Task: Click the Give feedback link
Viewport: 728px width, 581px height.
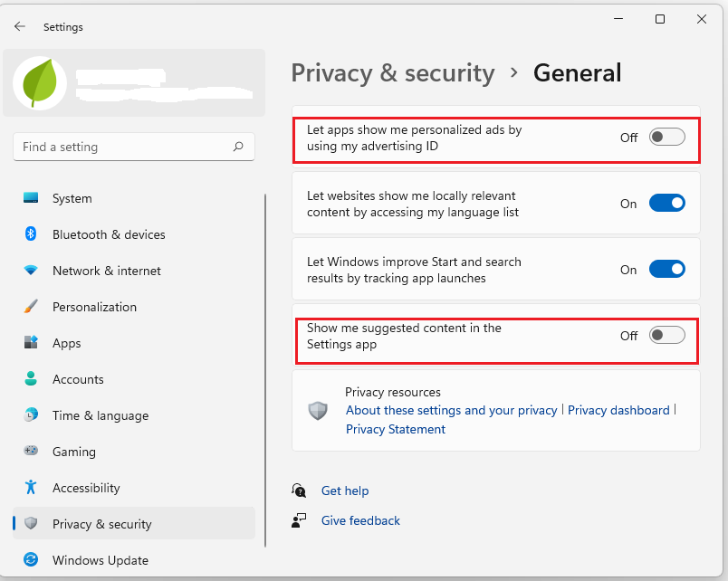Action: (360, 520)
